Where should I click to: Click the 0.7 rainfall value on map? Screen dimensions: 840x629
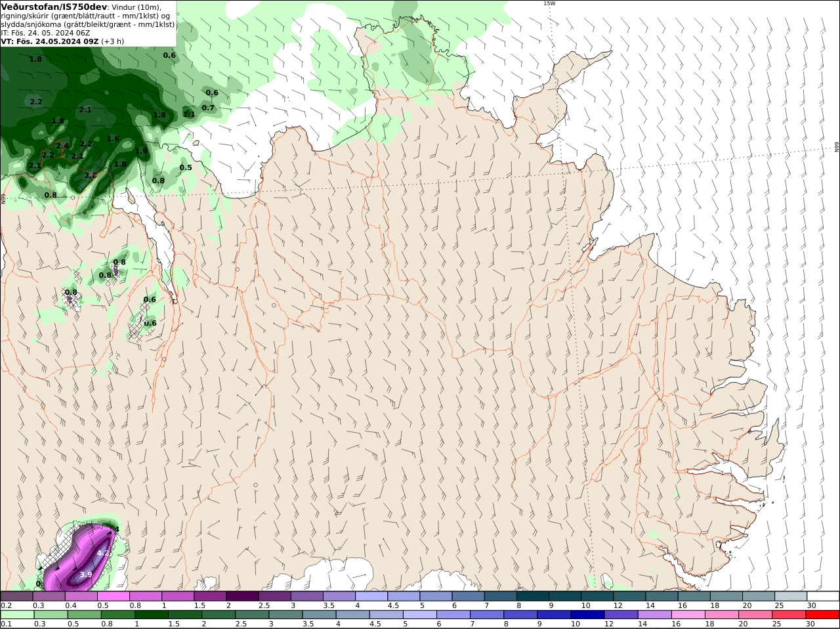pyautogui.click(x=208, y=108)
